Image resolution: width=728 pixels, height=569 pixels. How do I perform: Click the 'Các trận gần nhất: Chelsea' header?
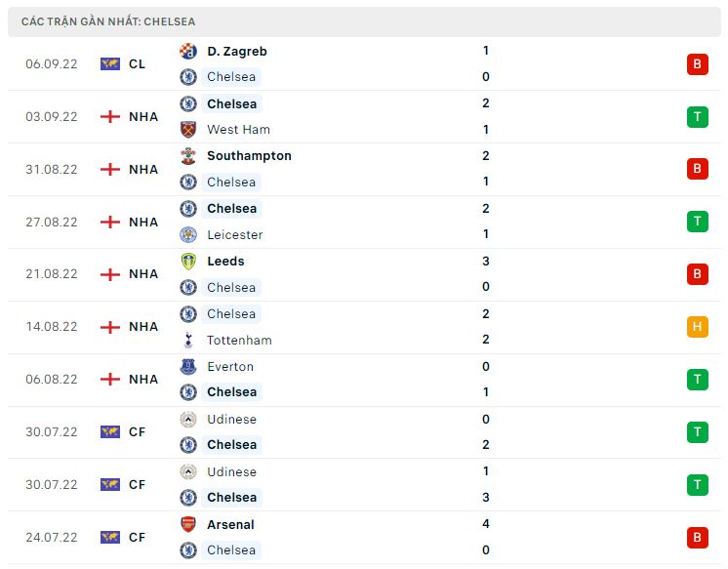[x=107, y=21]
